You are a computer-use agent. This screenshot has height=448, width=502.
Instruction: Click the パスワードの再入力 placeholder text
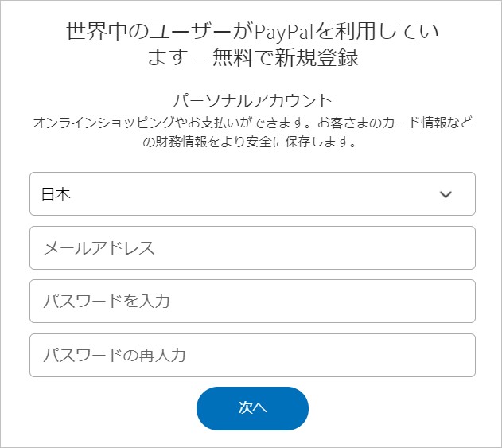(114, 355)
